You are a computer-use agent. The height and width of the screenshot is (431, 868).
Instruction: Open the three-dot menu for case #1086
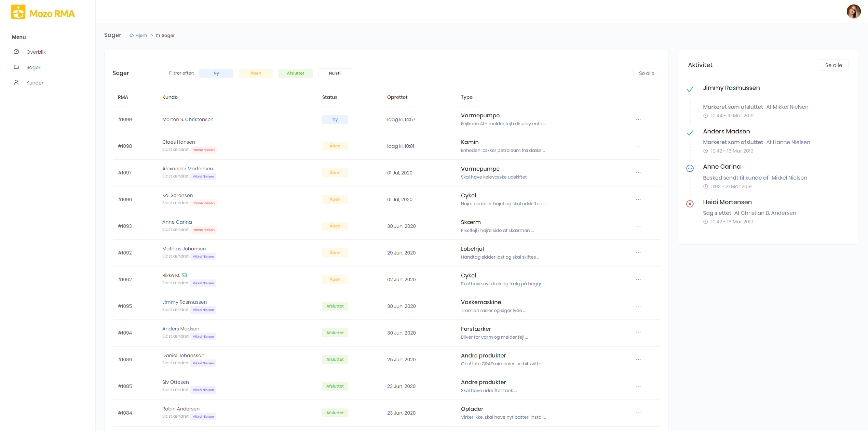point(638,360)
